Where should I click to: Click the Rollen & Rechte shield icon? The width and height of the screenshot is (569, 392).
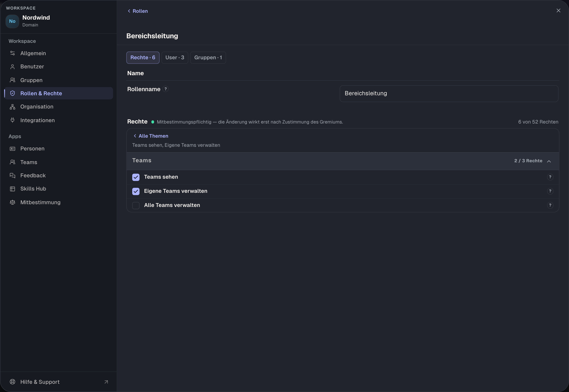pos(13,93)
